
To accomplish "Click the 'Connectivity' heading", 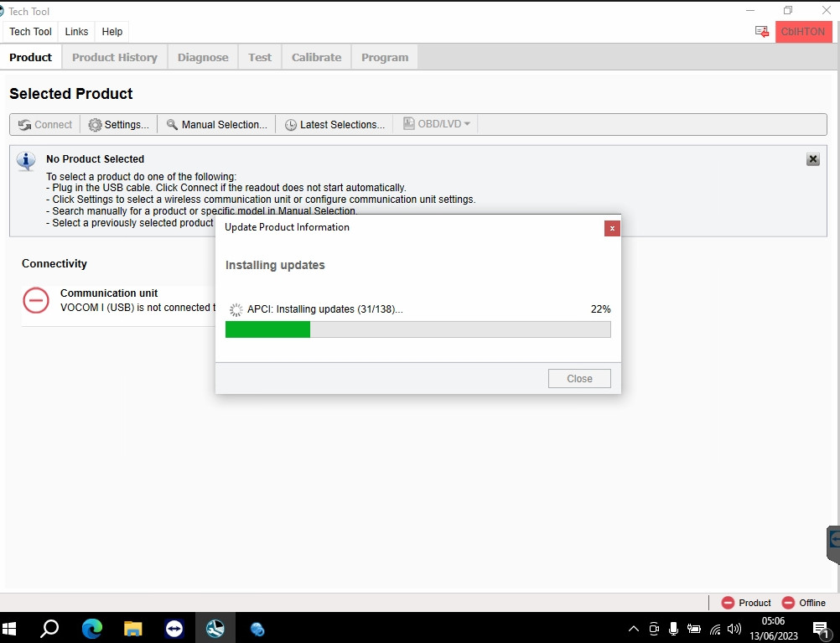I will [x=54, y=263].
